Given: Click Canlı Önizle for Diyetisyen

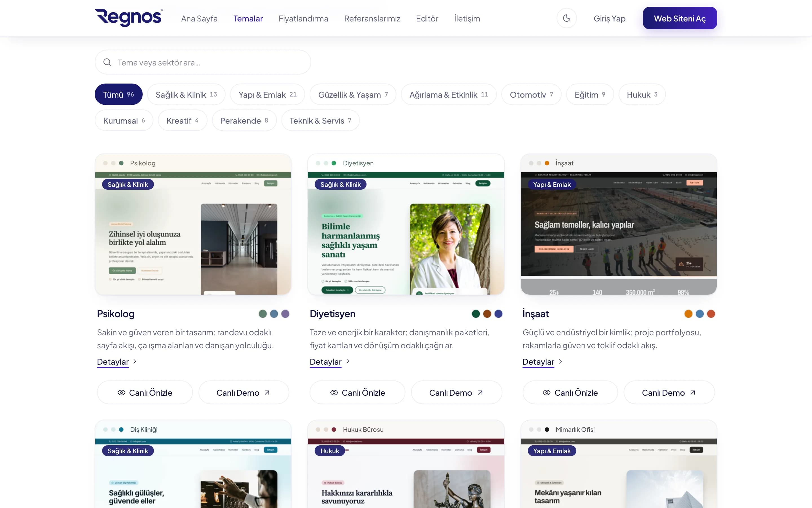Looking at the screenshot, I should (x=357, y=392).
